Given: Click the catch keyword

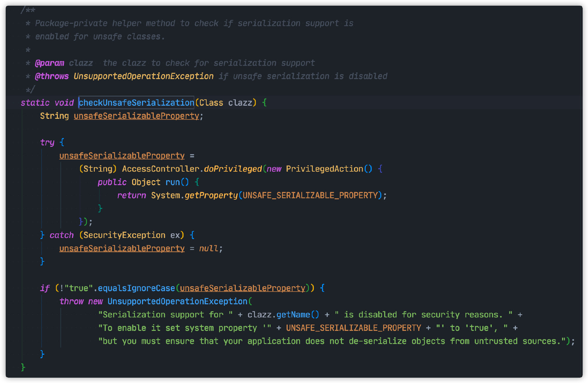Looking at the screenshot, I should point(61,235).
